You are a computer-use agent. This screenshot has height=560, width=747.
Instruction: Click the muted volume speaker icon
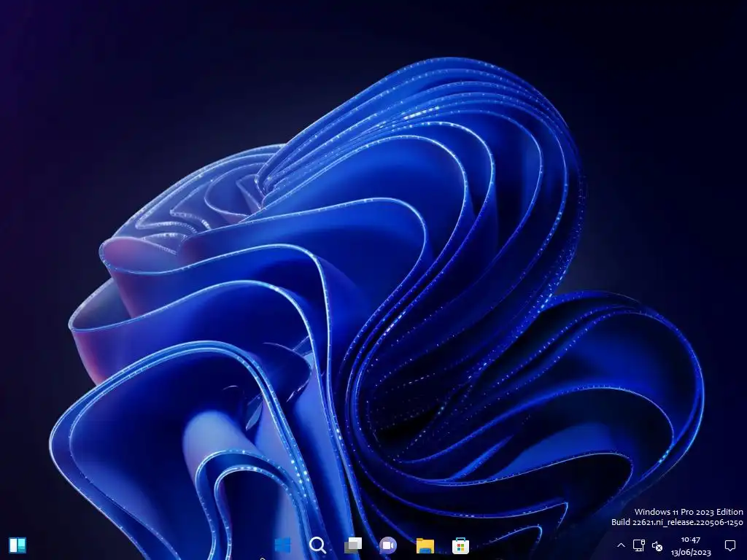pos(657,545)
